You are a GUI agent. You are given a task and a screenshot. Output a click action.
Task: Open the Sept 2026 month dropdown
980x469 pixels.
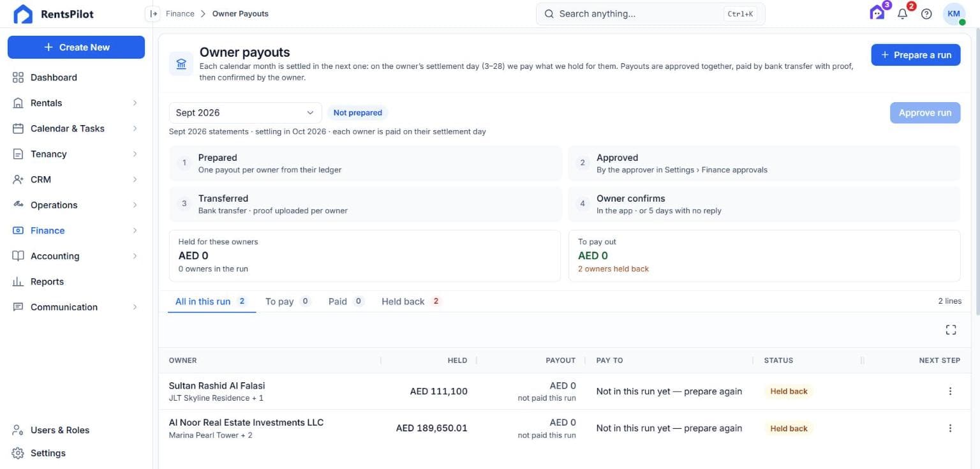coord(245,113)
